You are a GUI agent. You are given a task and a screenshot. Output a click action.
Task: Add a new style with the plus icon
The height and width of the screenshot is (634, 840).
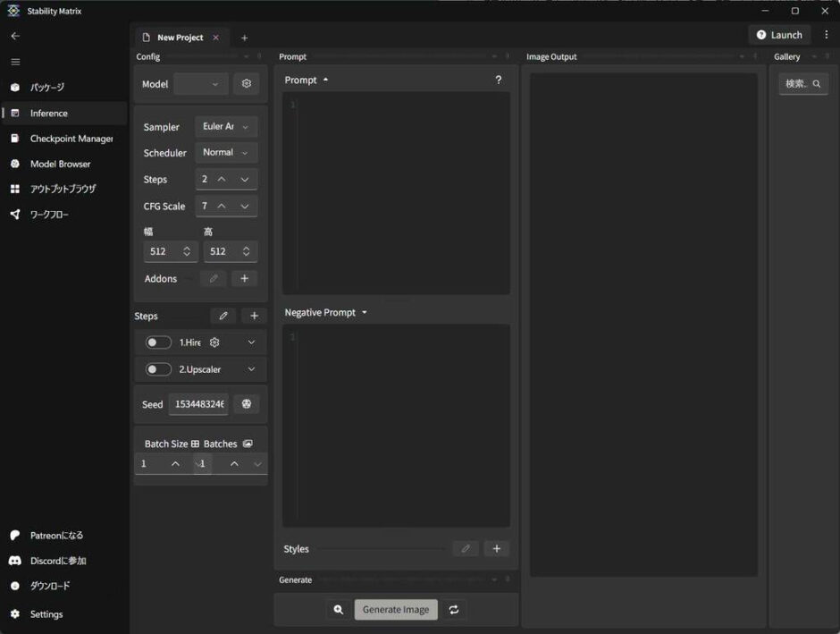click(x=497, y=548)
